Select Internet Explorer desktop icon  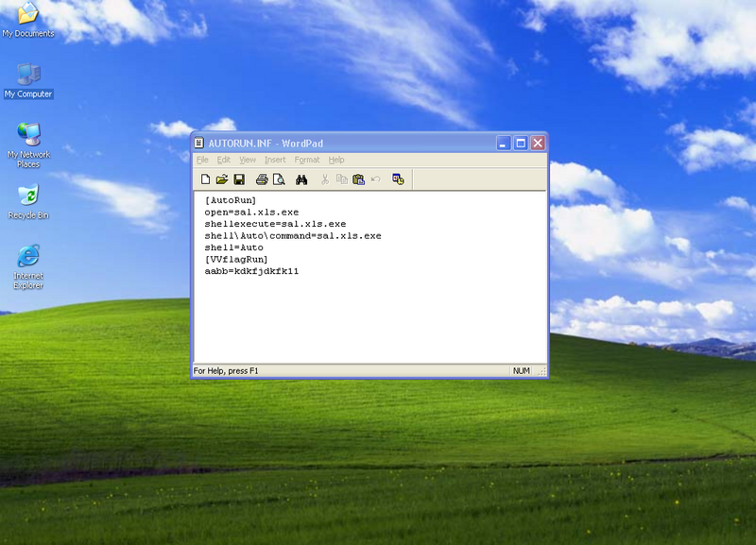(x=28, y=267)
